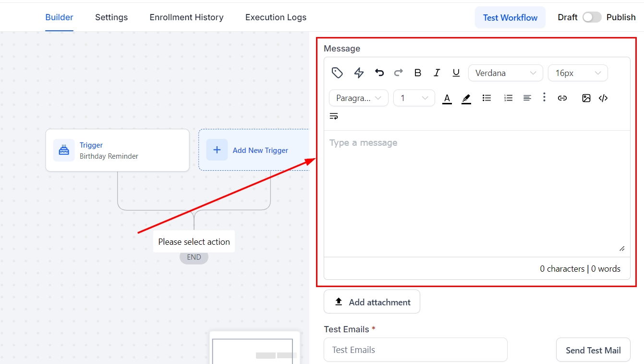The height and width of the screenshot is (364, 644).
Task: Click the lightning bolt trigger links icon
Action: [x=359, y=73]
